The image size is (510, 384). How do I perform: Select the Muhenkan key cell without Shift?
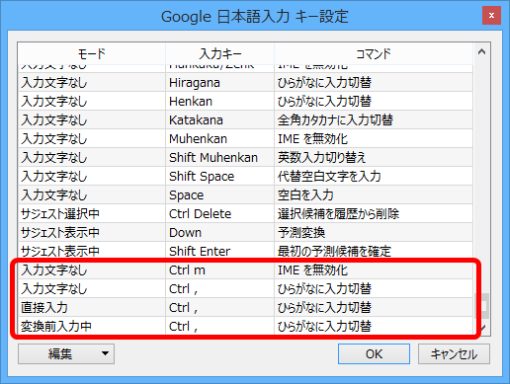(x=220, y=139)
